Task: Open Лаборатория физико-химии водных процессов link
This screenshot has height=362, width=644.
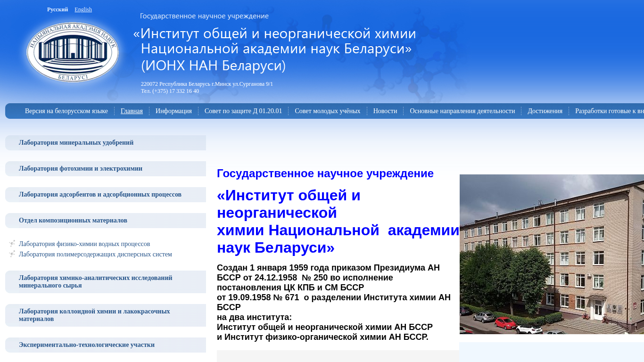Action: 84,244
